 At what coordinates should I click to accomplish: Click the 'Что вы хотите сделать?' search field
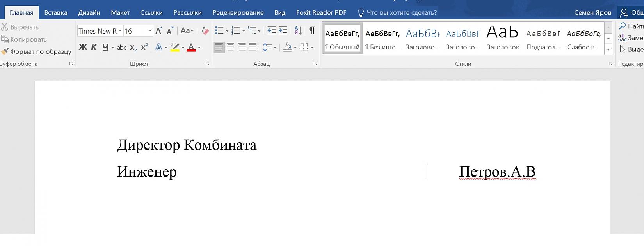coord(401,12)
